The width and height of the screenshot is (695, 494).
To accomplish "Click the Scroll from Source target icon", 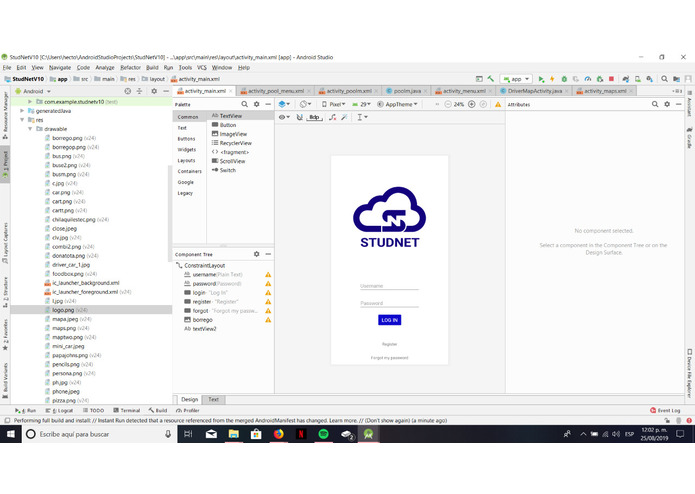I will (x=128, y=91).
